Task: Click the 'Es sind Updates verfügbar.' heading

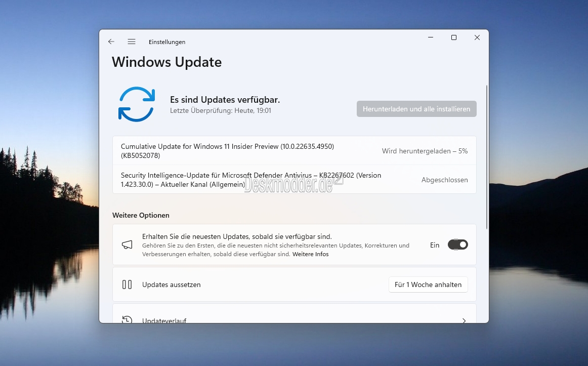Action: pos(225,100)
